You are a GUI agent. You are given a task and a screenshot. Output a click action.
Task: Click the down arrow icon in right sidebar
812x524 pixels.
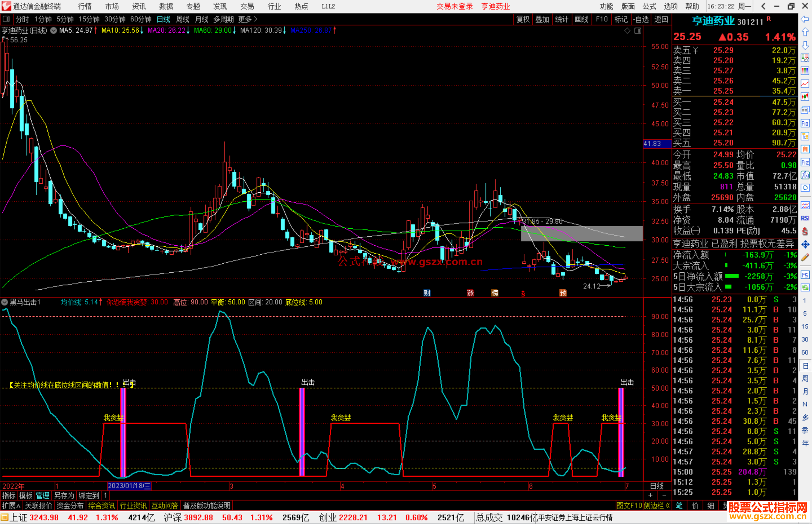tap(805, 45)
